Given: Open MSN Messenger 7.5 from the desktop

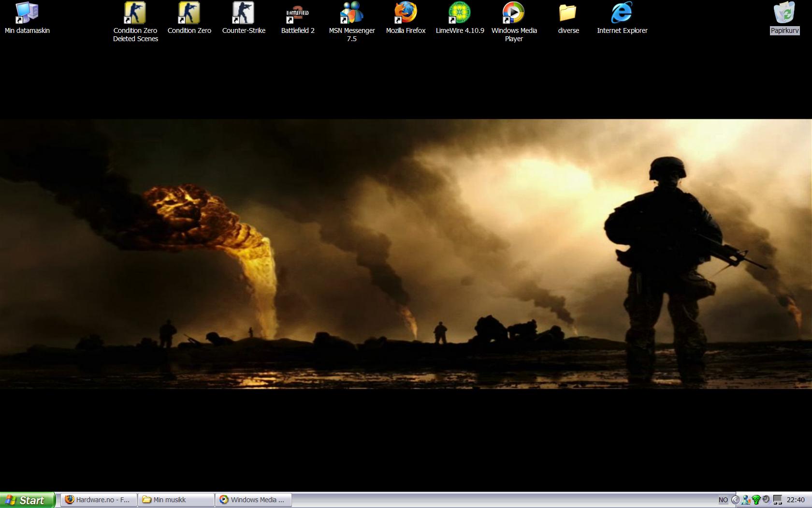Looking at the screenshot, I should (x=352, y=22).
